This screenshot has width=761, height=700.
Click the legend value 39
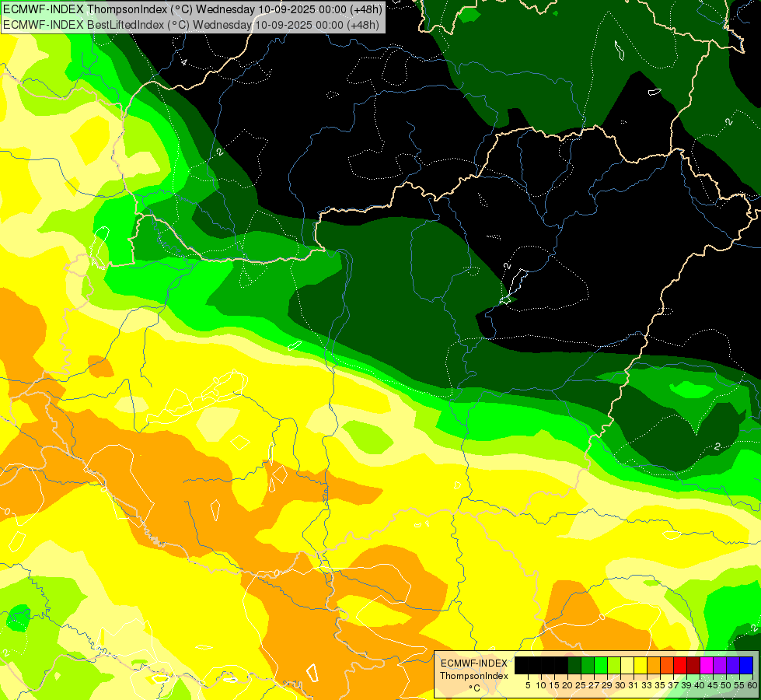pyautogui.click(x=686, y=685)
